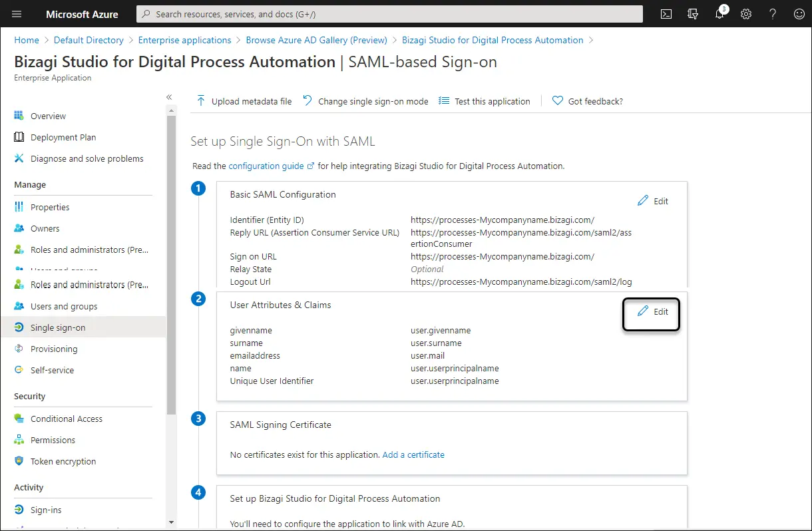The image size is (812, 531).
Task: Click Test this application
Action: [x=485, y=101]
